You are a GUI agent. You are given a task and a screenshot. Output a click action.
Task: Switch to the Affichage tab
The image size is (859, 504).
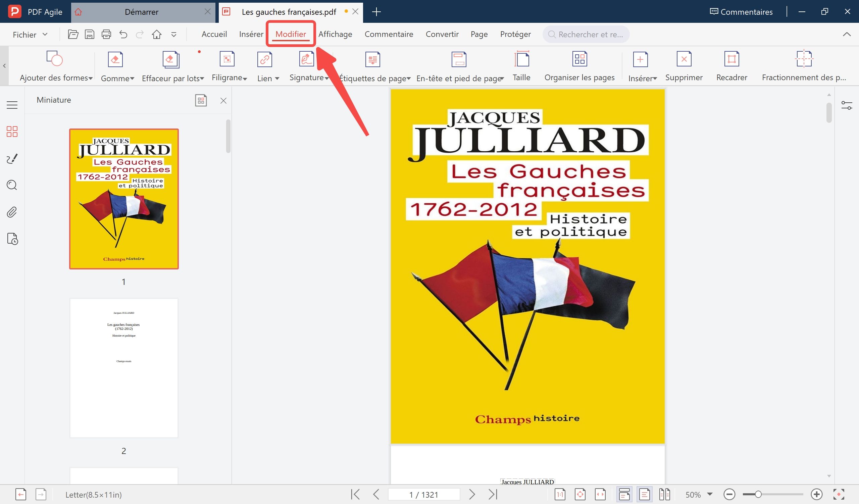335,34
